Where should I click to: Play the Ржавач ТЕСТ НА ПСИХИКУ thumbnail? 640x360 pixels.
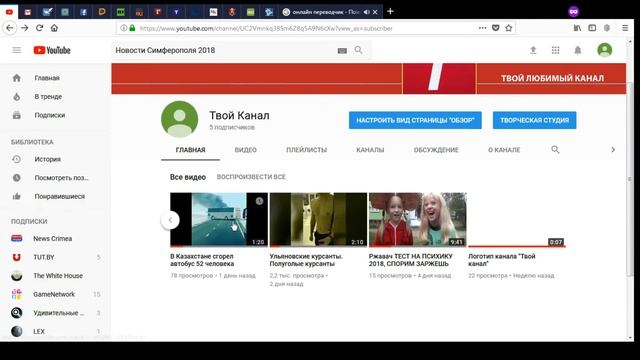pos(418,220)
